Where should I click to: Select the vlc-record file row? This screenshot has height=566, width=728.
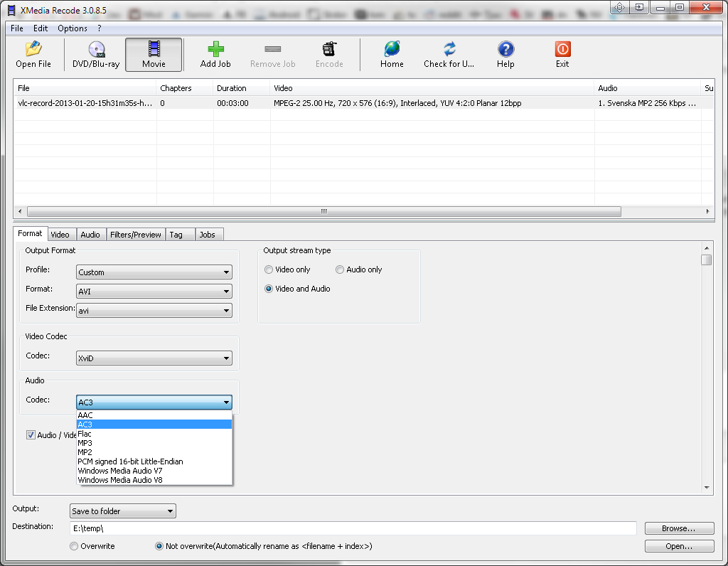coord(363,103)
